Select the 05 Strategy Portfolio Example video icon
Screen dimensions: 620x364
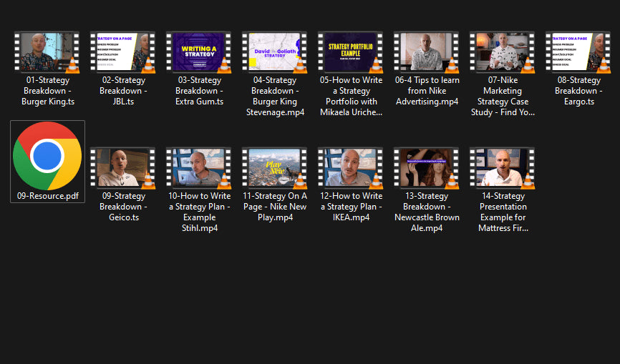coord(350,52)
